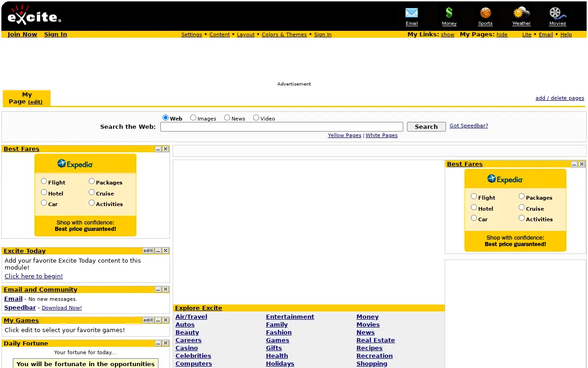Select the News search radio button
The width and height of the screenshot is (588, 368).
coord(227,118)
